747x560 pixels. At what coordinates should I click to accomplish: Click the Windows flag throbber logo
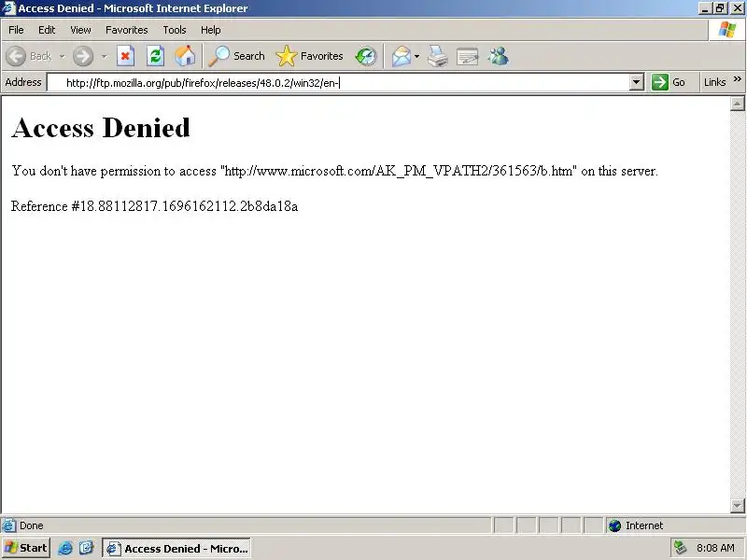727,30
